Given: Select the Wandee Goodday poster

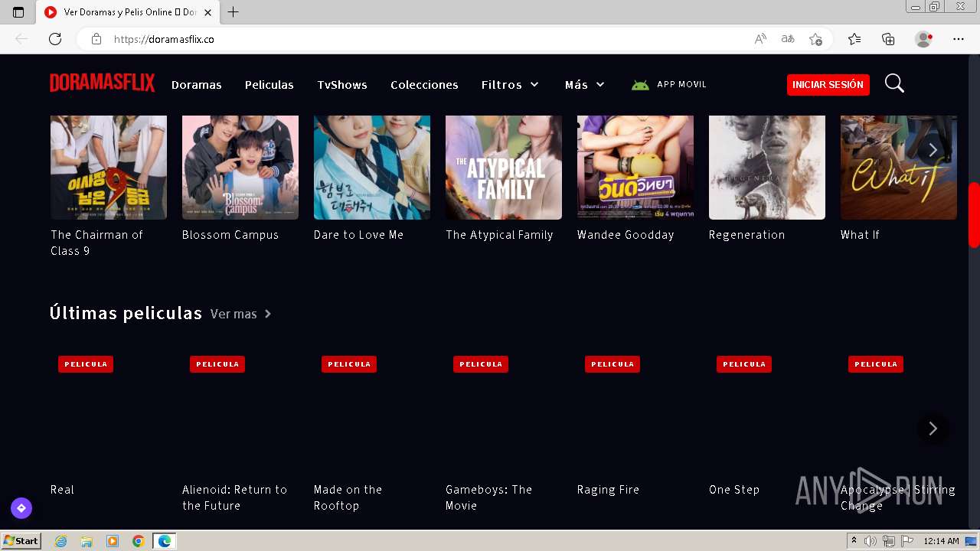Looking at the screenshot, I should [x=635, y=168].
